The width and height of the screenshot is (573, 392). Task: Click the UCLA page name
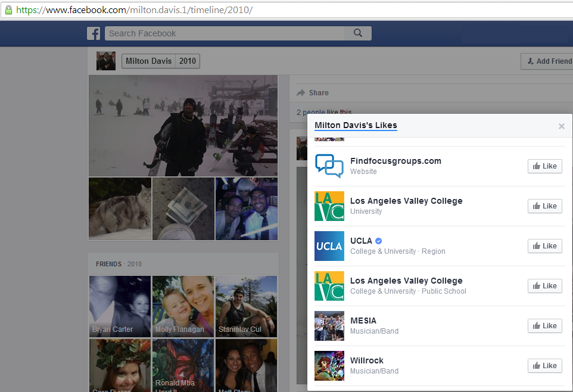[361, 241]
